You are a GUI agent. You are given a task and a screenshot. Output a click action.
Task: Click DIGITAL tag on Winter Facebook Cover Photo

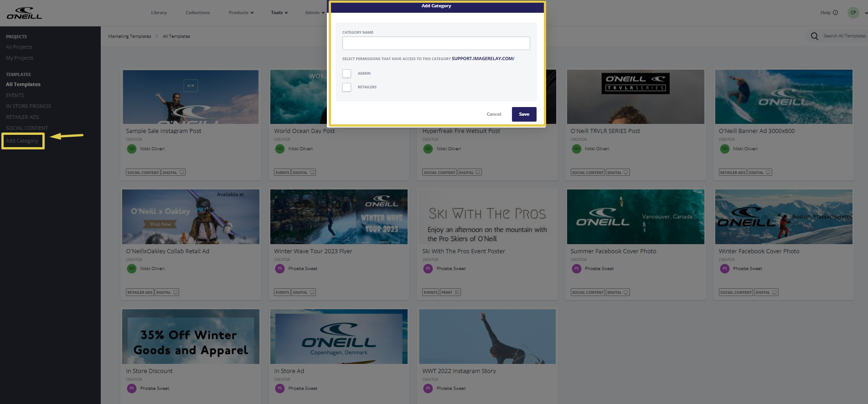click(x=766, y=292)
